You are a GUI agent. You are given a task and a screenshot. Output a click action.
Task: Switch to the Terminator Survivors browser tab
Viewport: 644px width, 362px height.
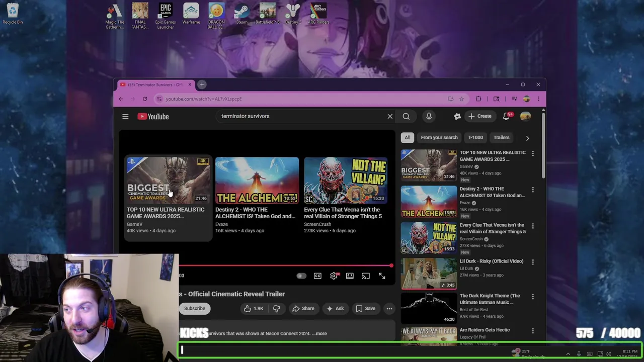pyautogui.click(x=154, y=84)
